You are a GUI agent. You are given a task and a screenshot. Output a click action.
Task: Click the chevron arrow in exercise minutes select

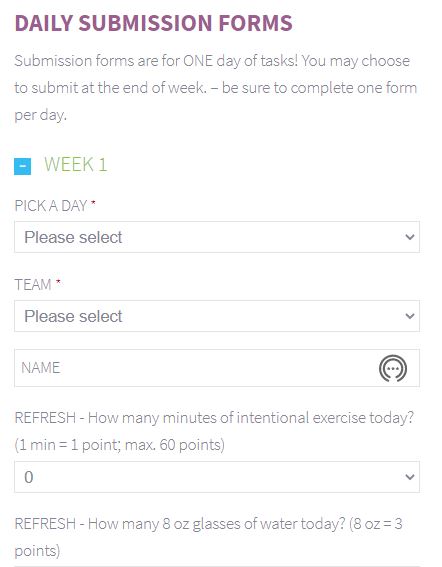[x=409, y=477]
